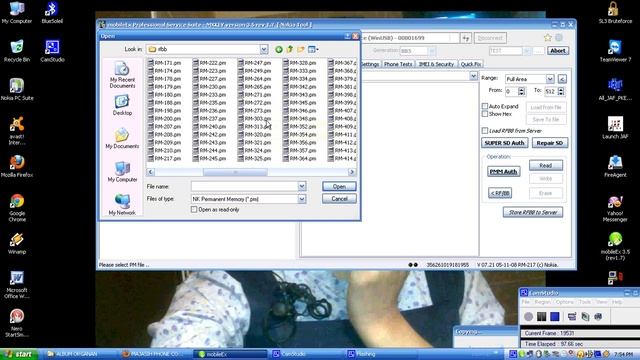Click Open button in file dialog
This screenshot has height=360, width=640.
(x=339, y=187)
